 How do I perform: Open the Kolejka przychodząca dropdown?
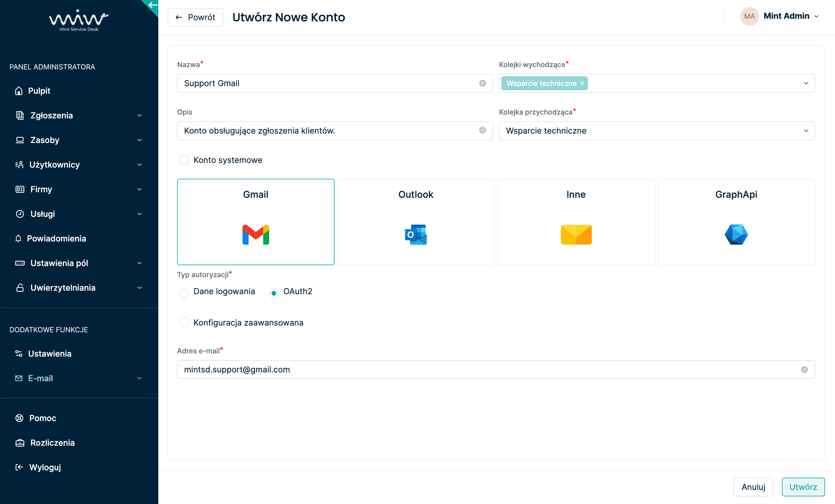tap(806, 131)
